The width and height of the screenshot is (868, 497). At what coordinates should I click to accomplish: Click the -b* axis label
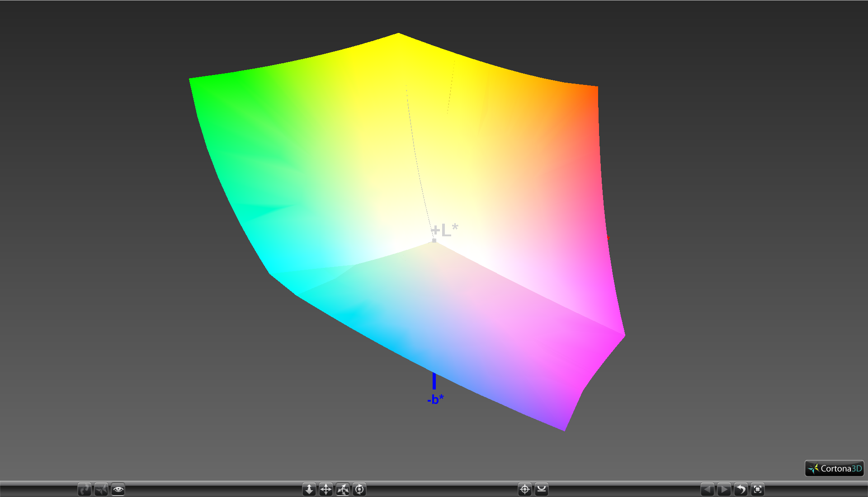[x=435, y=399]
